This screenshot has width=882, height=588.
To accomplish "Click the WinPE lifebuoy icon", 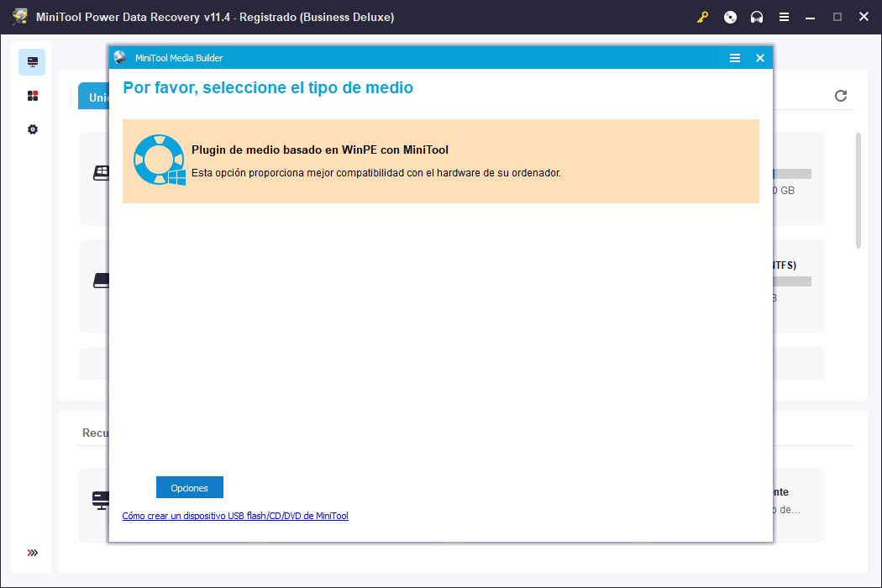I will [x=159, y=160].
